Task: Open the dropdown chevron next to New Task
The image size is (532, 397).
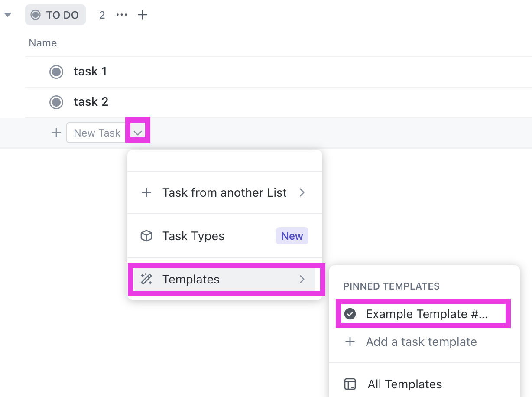Action: 138,133
